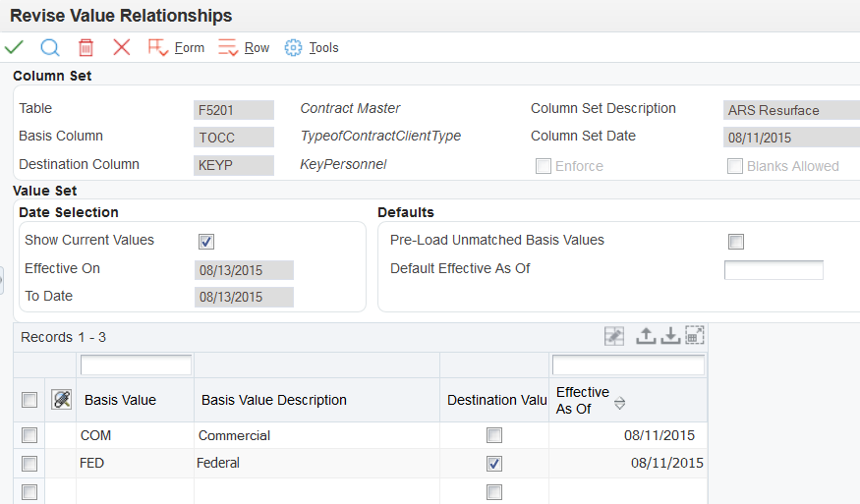860x504 pixels.
Task: Open the Row menu
Action: tap(257, 48)
